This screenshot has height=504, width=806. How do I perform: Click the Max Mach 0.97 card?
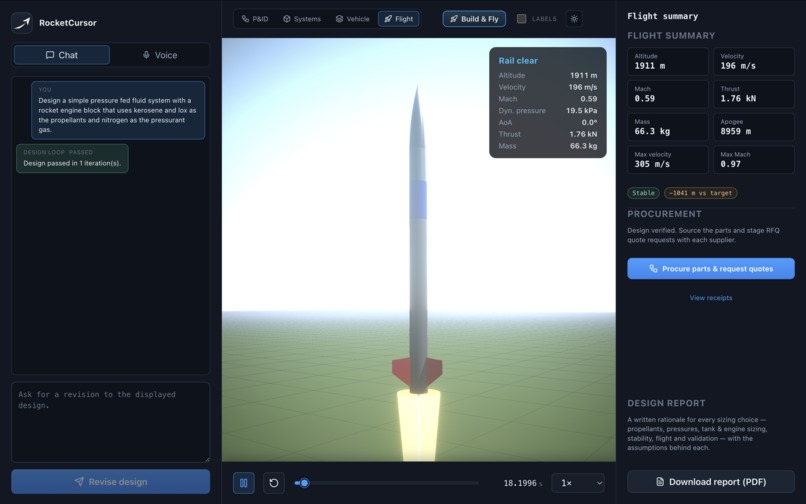(754, 159)
